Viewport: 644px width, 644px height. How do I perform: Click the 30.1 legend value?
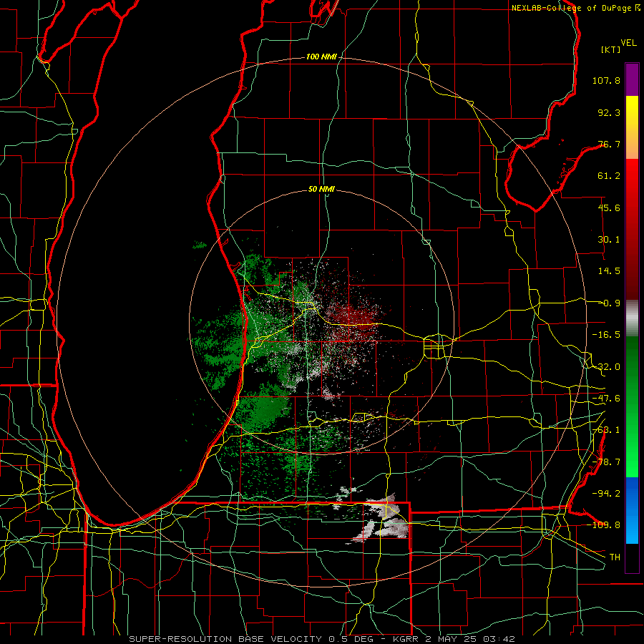click(609, 240)
